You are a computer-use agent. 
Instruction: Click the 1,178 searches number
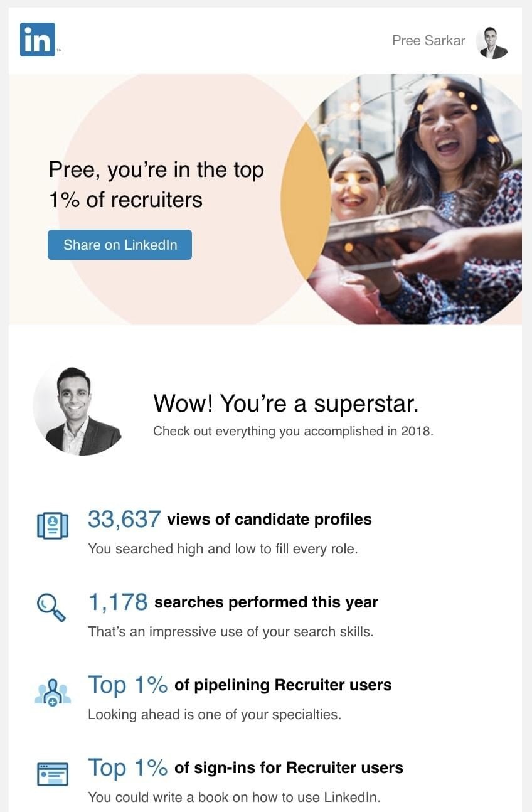pos(117,602)
